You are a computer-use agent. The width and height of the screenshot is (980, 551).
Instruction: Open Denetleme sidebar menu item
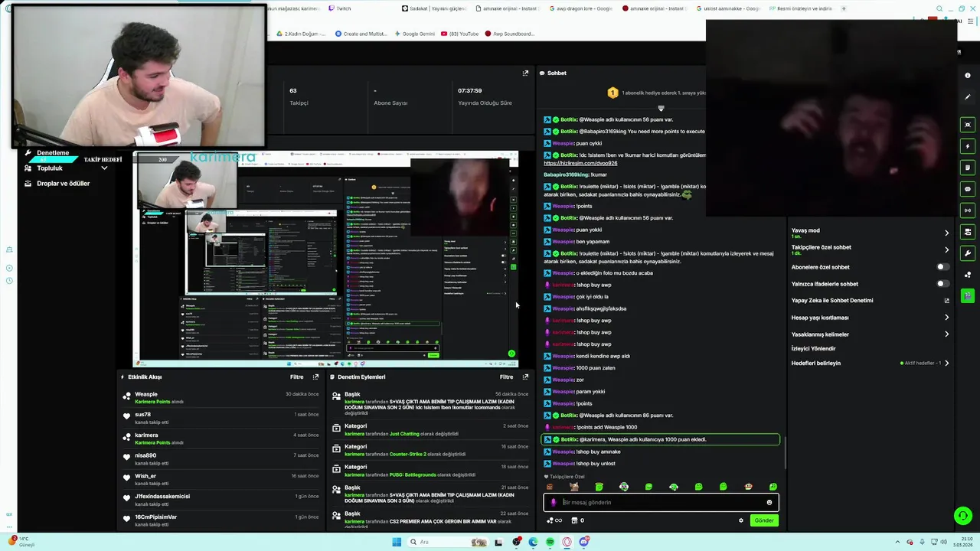click(x=53, y=153)
